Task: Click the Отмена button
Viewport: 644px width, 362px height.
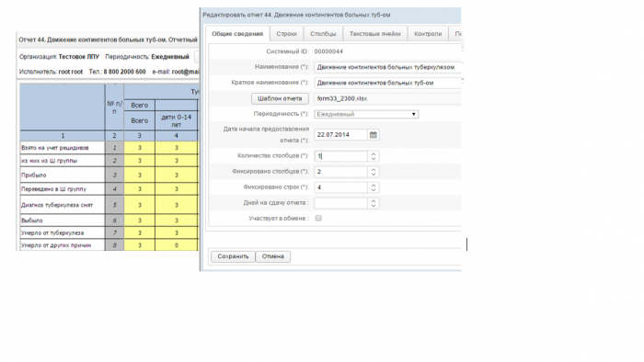Action: click(x=272, y=256)
